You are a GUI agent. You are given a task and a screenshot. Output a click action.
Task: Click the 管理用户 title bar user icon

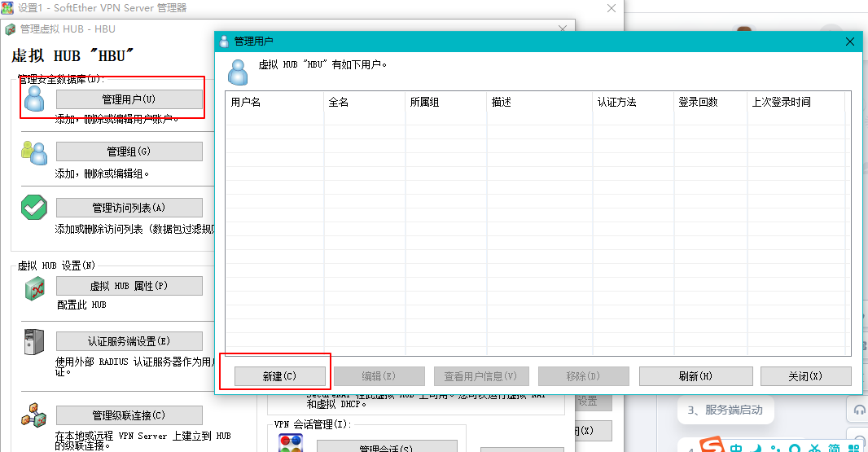[x=224, y=41]
